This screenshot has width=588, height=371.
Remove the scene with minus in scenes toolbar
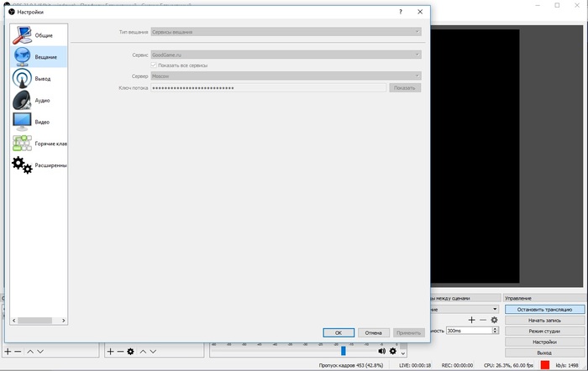point(18,352)
